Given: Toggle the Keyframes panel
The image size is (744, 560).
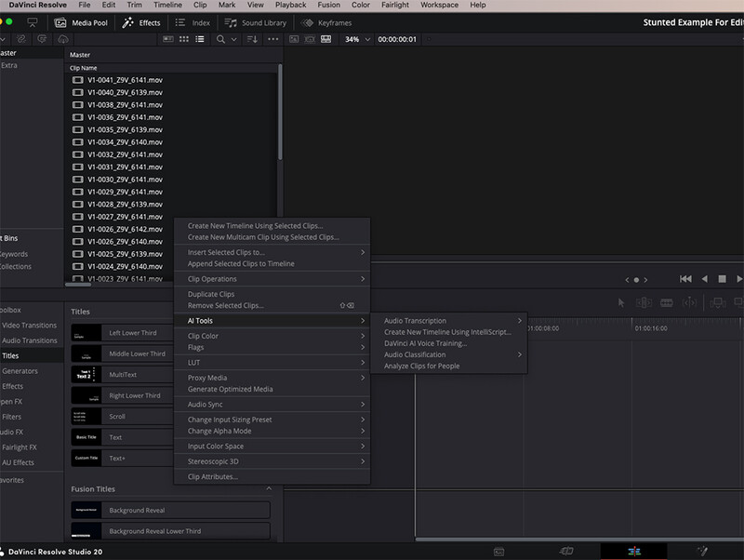Looking at the screenshot, I should 326,22.
